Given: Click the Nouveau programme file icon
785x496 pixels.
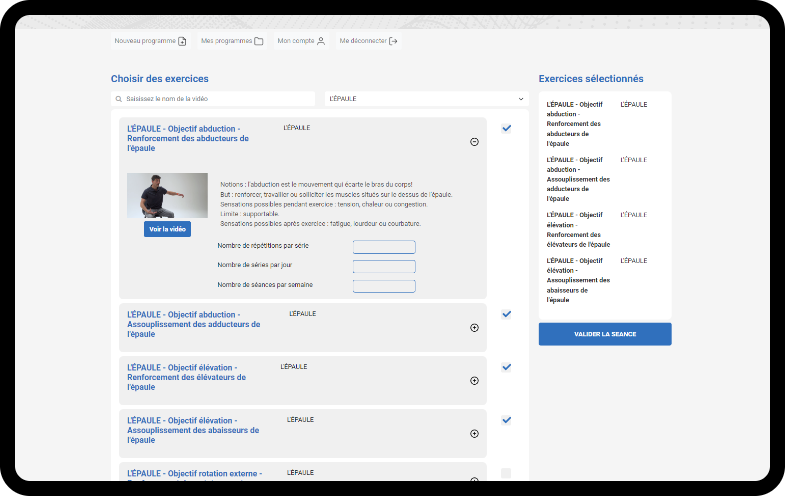Looking at the screenshot, I should (x=181, y=41).
